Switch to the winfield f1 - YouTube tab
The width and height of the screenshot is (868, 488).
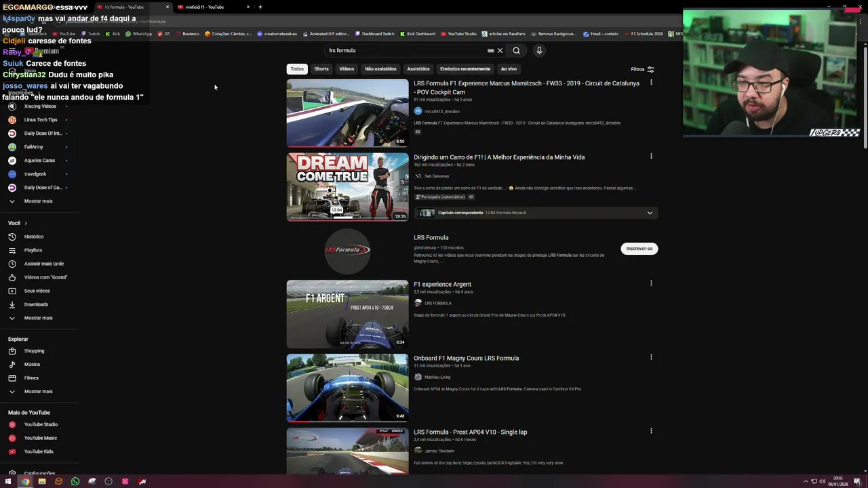(213, 7)
